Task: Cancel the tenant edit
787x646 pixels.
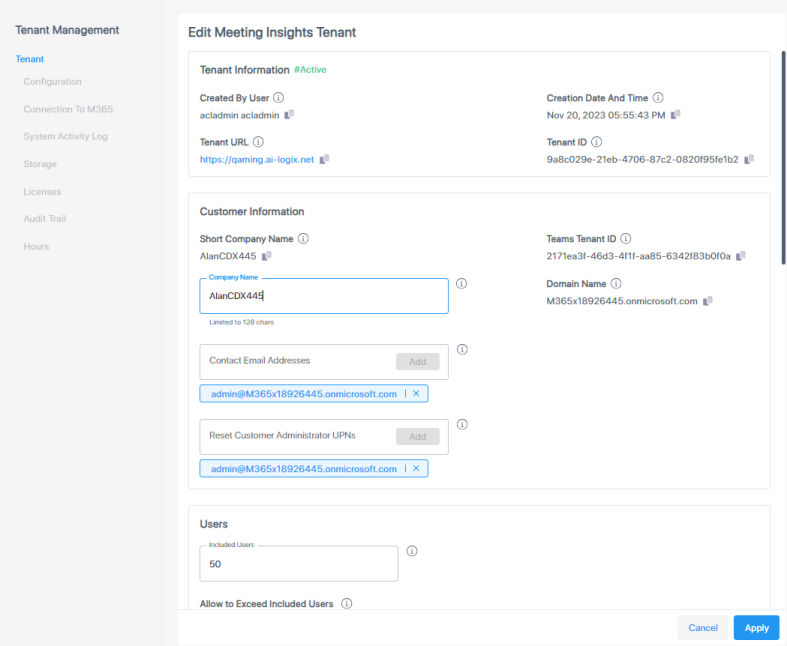Action: click(703, 628)
